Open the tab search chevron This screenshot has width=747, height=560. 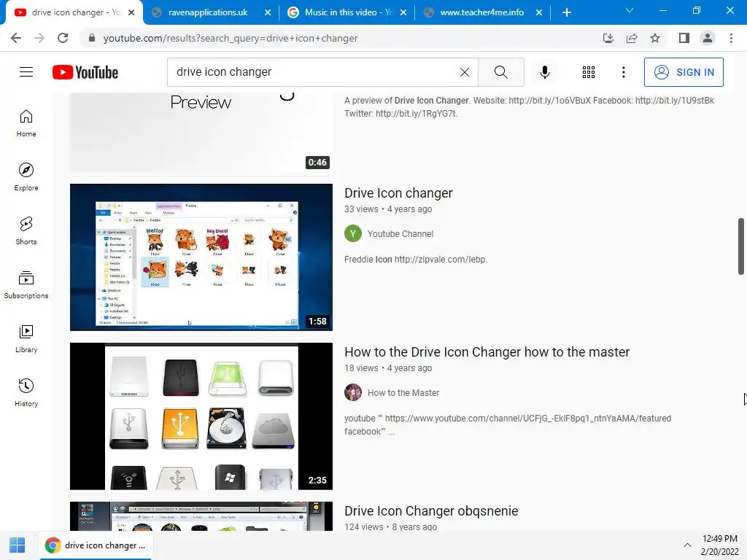point(630,10)
